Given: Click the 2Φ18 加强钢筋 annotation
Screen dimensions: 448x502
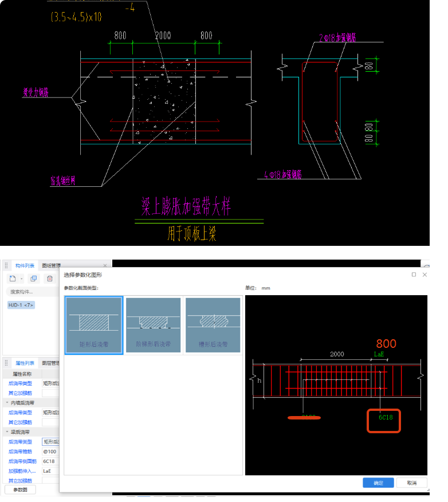Looking at the screenshot, I should click(x=337, y=38).
